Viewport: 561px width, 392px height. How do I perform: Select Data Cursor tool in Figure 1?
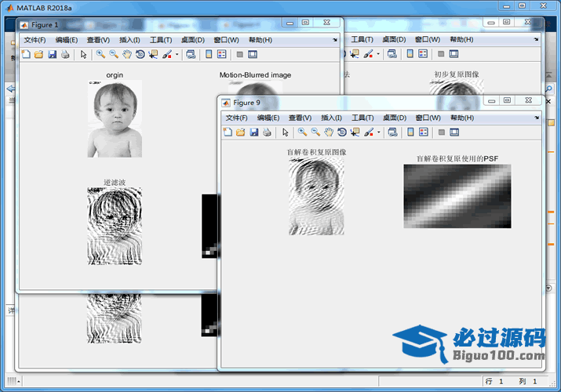click(152, 54)
